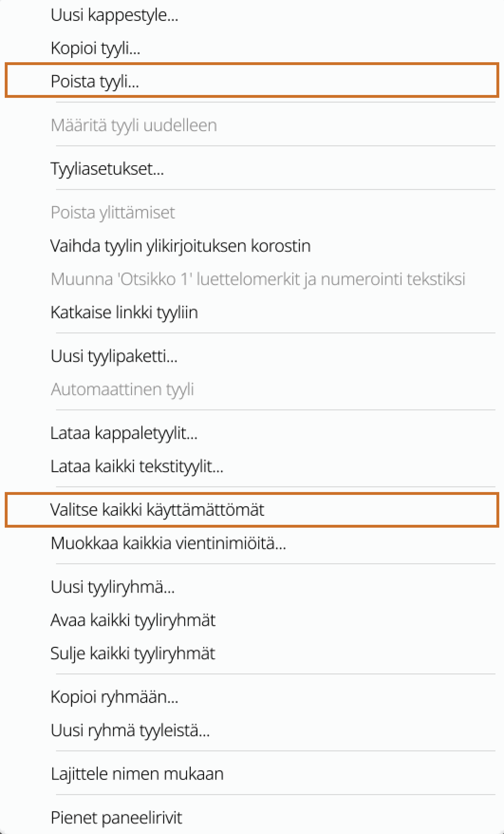Sort styles with Lajittele nimen mukaan
This screenshot has width=504, height=834.
pos(137,773)
